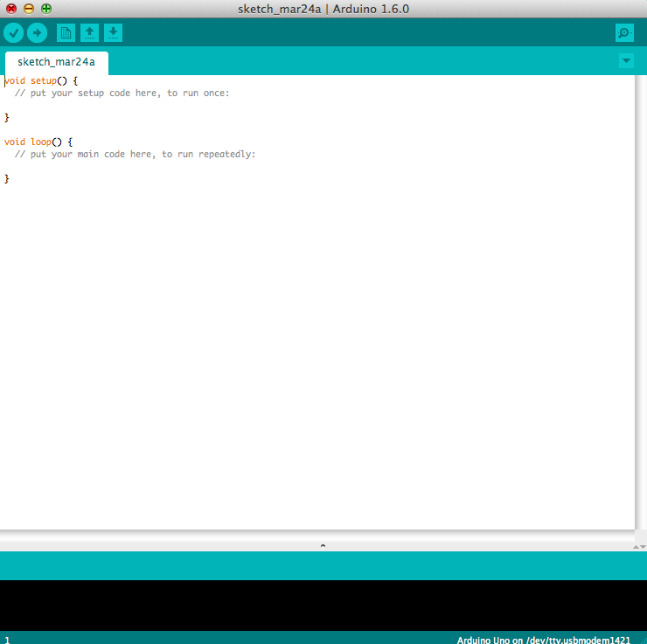This screenshot has height=644, width=647.
Task: Click the final closing brace of loop
Action: [7, 178]
